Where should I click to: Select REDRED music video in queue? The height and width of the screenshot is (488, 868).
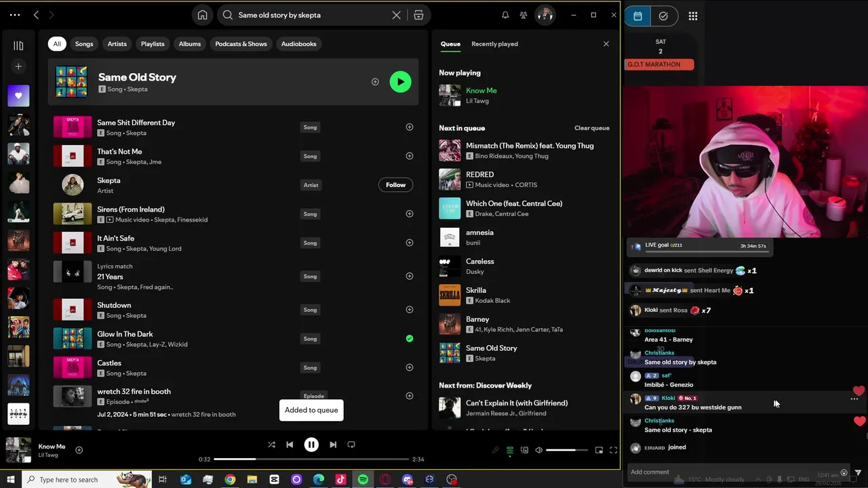pyautogui.click(x=524, y=180)
